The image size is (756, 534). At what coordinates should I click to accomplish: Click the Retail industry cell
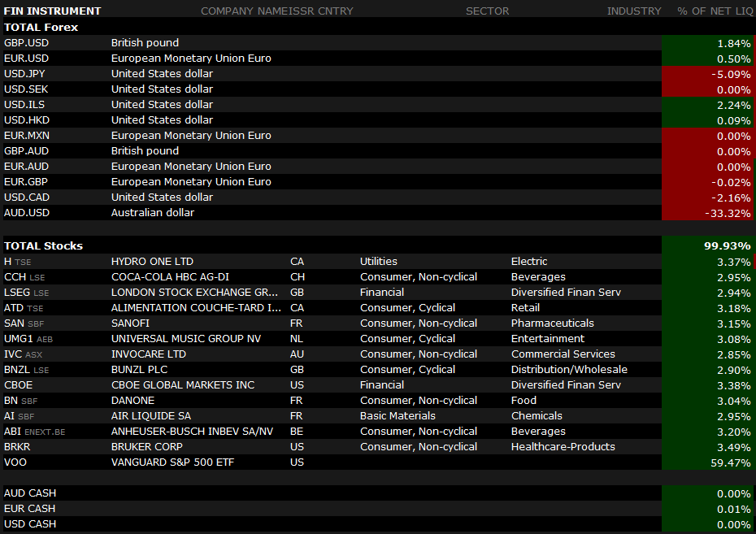click(525, 308)
